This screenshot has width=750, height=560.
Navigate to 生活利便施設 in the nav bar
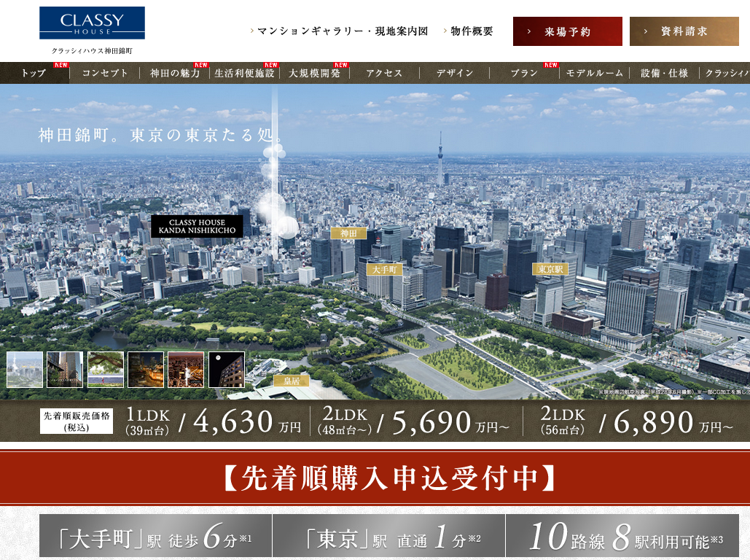244,73
